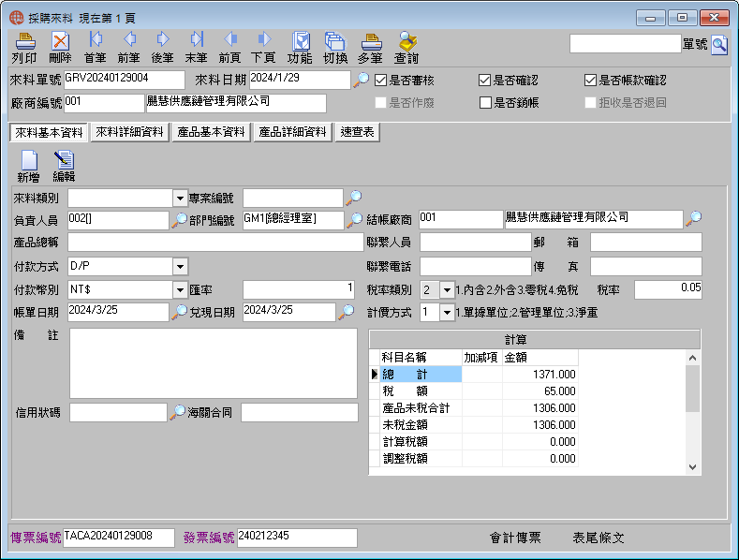
Task: Click the 稅率 field showing 0.05
Action: click(x=669, y=289)
